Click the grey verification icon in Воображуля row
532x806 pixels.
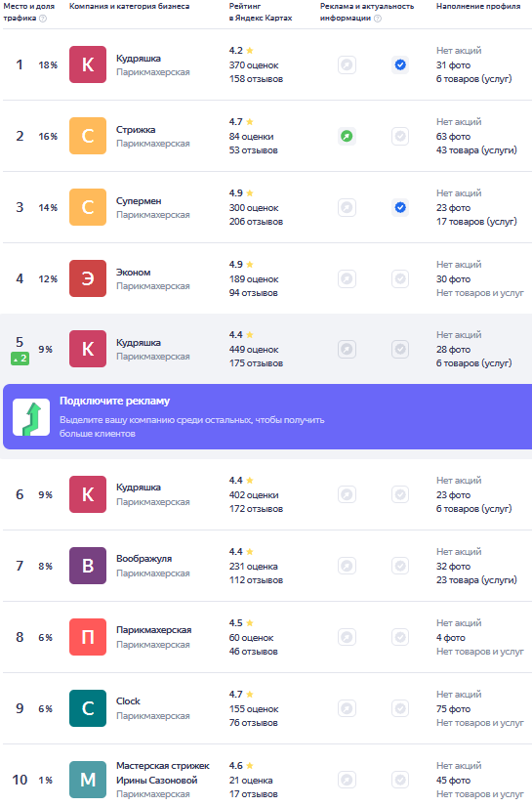400,566
